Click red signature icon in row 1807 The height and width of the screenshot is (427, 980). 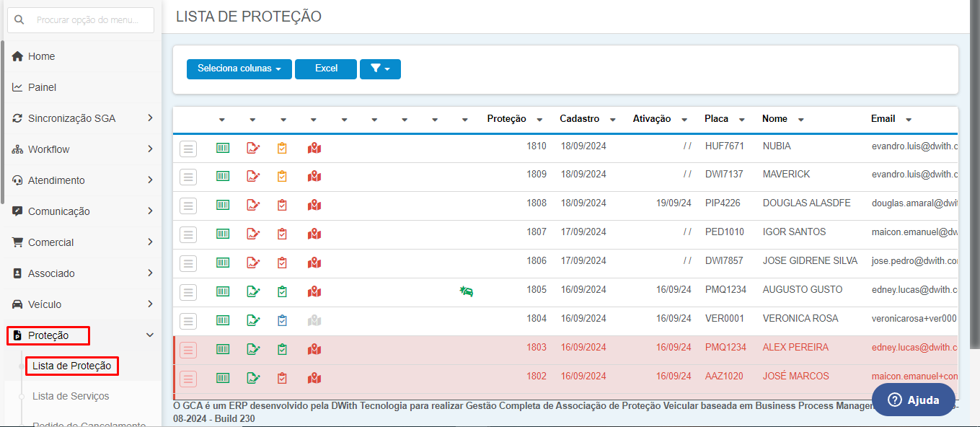(253, 234)
